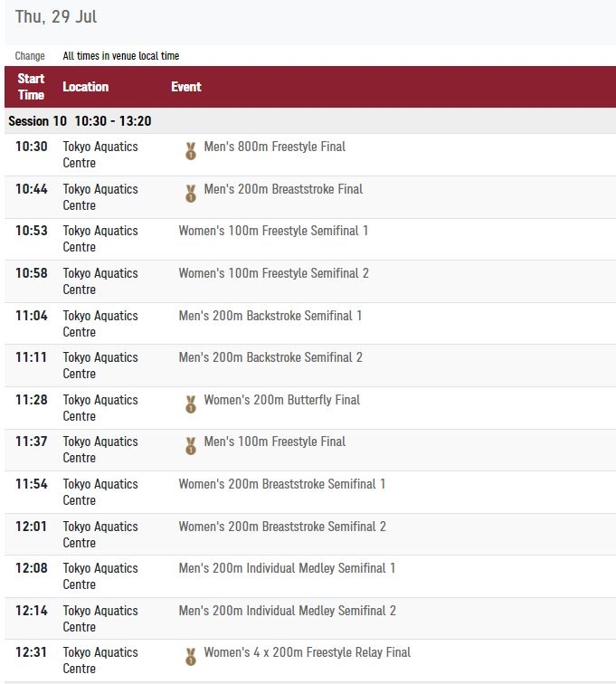This screenshot has width=616, height=684.
Task: Click medal icon next to Women's 200m Butterfly Final
Action: (x=191, y=404)
